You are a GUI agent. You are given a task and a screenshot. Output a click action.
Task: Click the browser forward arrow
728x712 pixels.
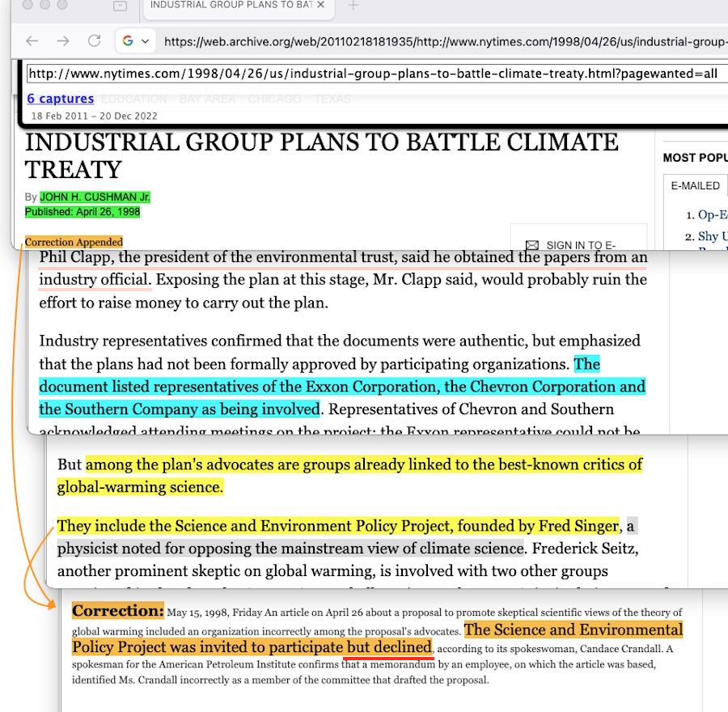point(63,41)
